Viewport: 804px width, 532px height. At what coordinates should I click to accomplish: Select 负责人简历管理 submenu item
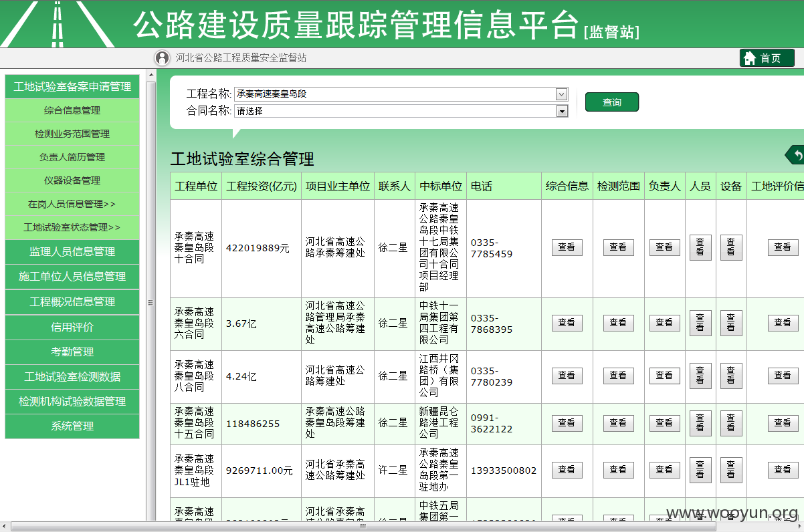[x=72, y=157]
